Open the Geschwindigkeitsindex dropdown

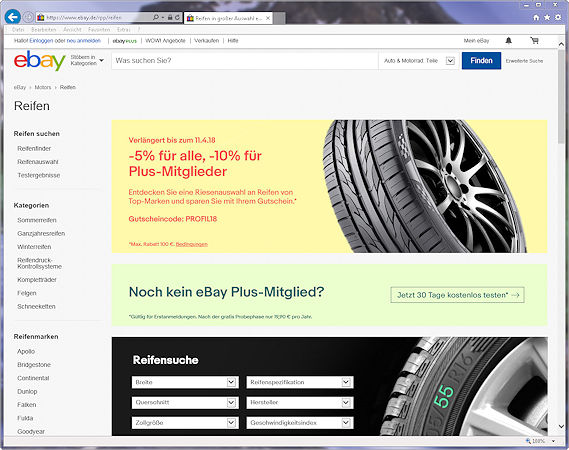pyautogui.click(x=300, y=423)
